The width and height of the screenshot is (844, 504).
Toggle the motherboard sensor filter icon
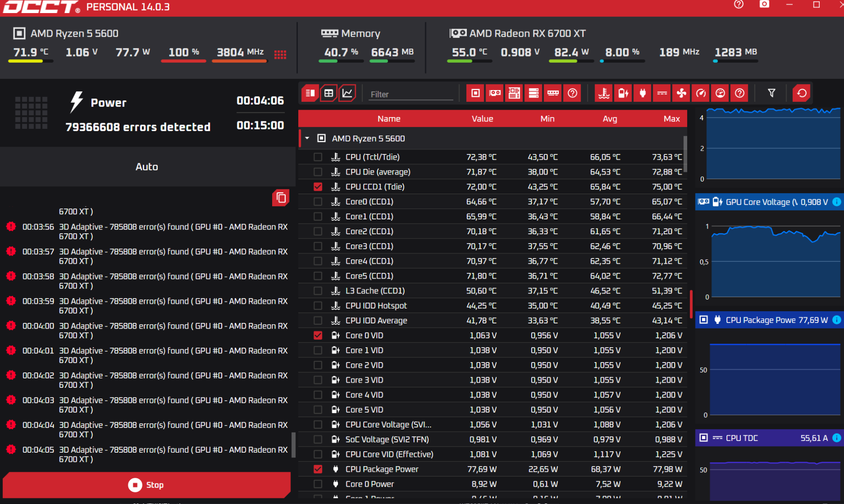coord(514,93)
